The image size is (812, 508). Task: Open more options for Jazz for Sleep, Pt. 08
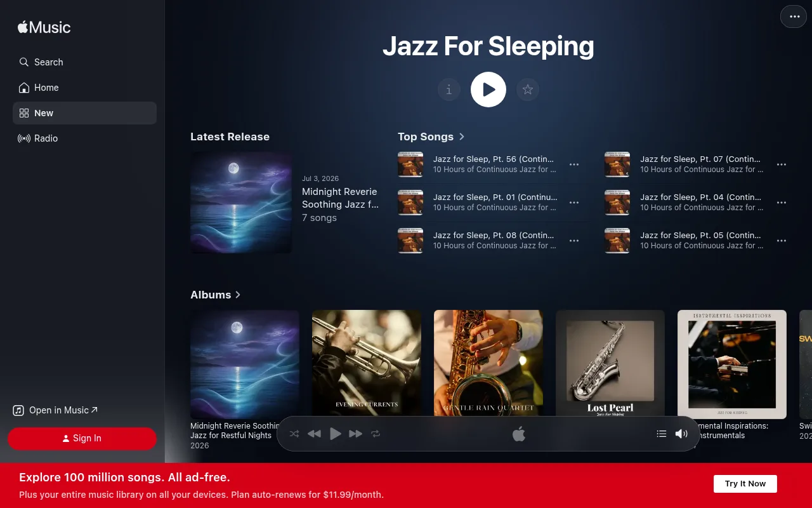[574, 241]
